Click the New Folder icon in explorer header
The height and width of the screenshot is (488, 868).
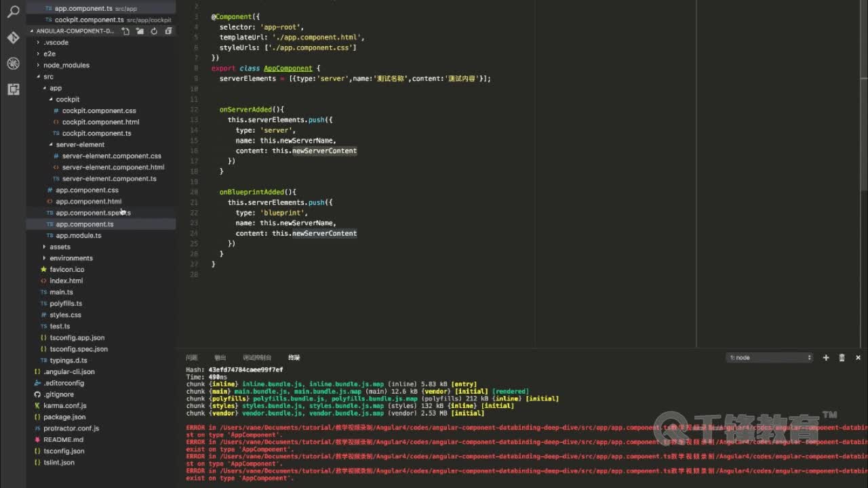coord(140,31)
